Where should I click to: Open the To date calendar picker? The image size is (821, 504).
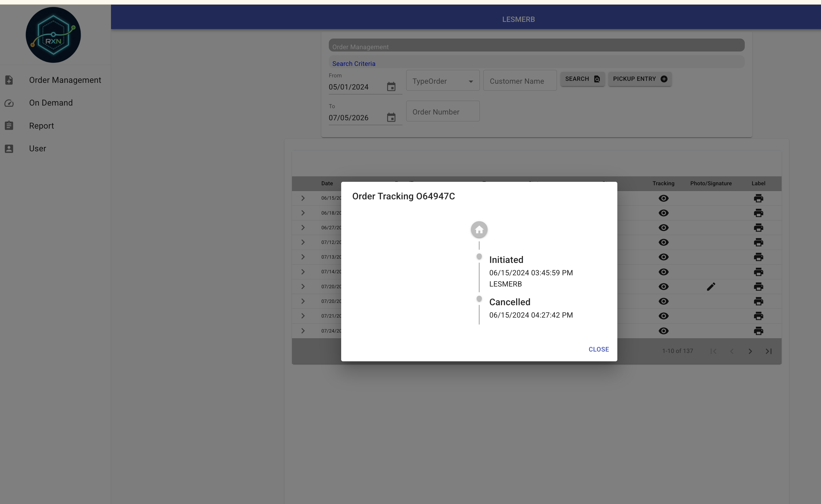(x=391, y=117)
